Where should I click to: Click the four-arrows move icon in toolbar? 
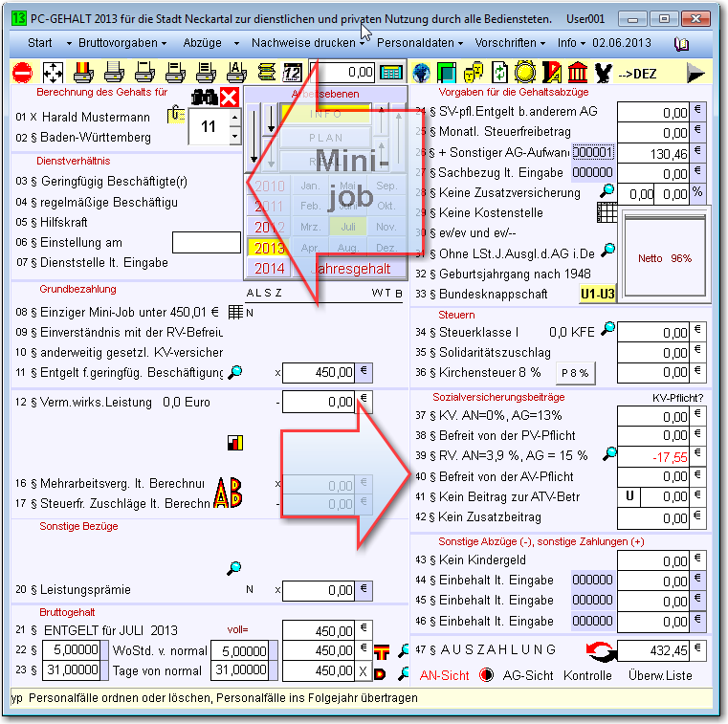pos(53,73)
